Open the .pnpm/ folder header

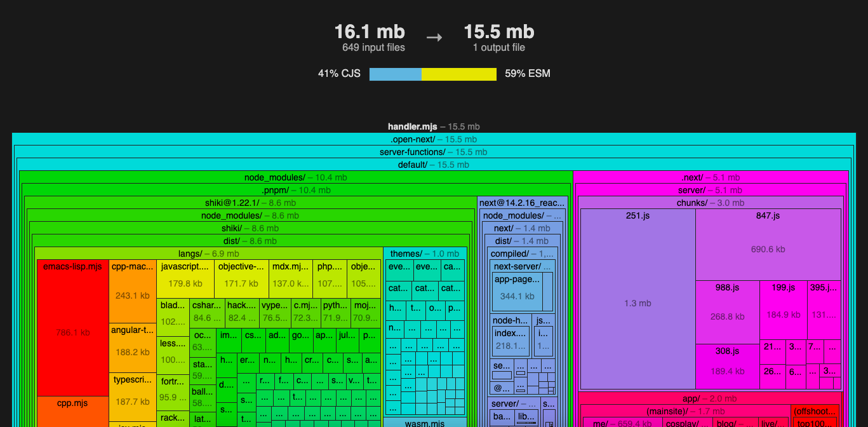tap(296, 190)
